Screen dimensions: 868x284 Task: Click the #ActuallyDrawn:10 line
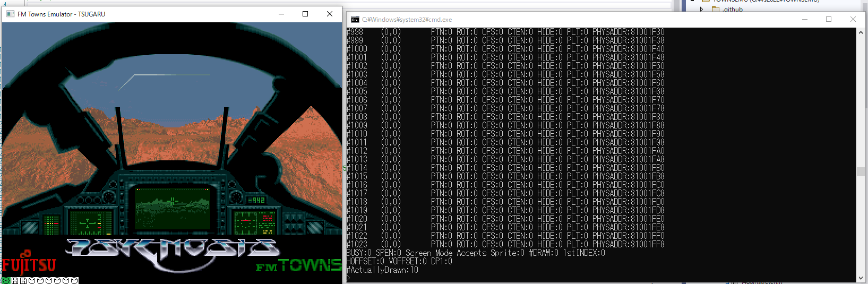tap(382, 270)
